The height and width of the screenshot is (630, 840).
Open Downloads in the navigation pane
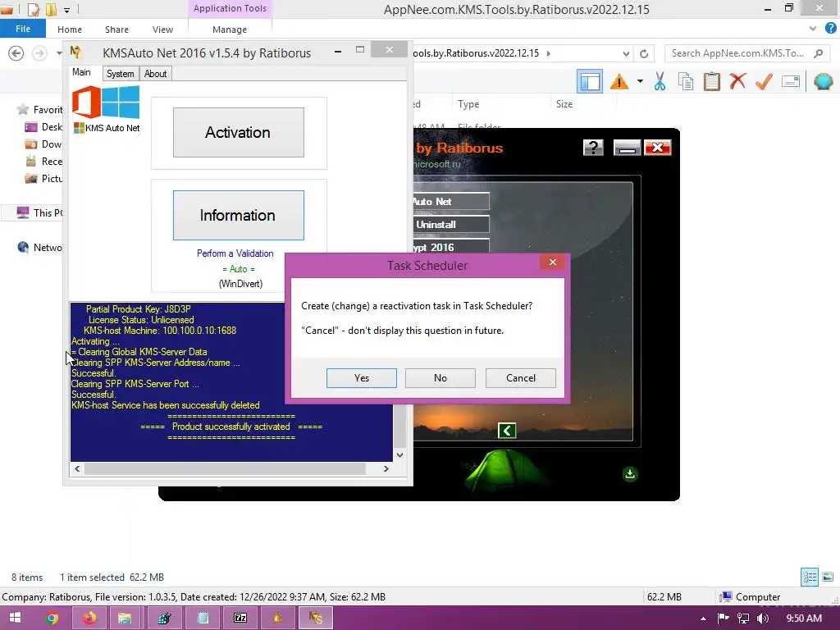(44, 144)
